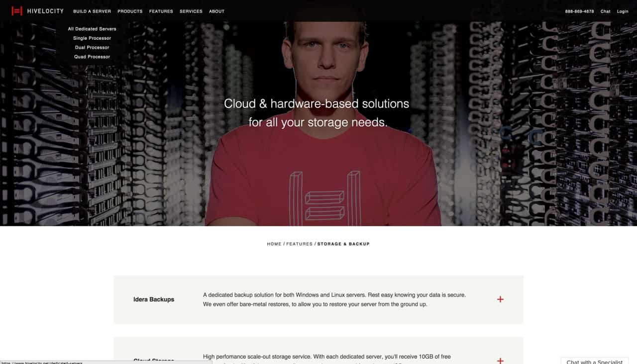The image size is (637, 364).
Task: Open the Build a Server menu
Action: (x=92, y=11)
